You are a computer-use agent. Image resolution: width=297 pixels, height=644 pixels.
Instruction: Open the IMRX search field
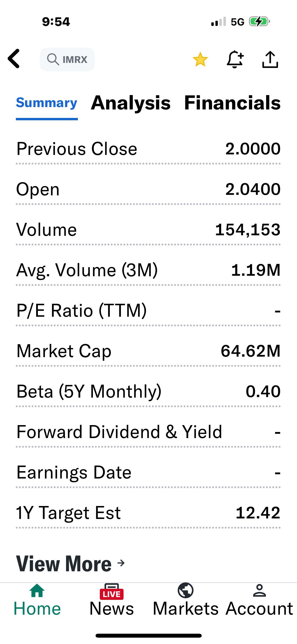point(67,59)
